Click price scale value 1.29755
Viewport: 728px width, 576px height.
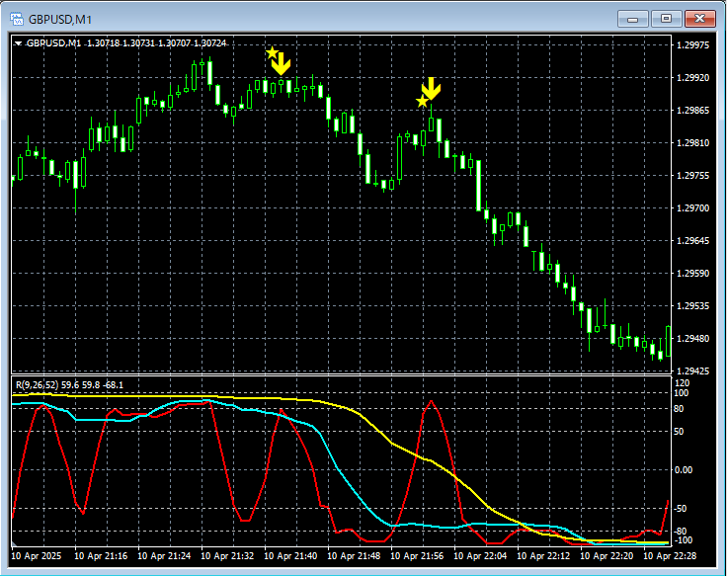693,175
